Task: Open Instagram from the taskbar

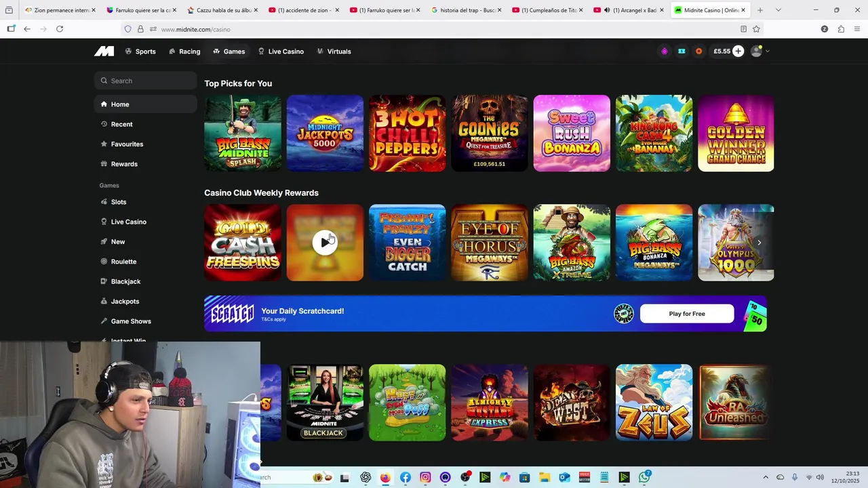Action: pos(425,477)
